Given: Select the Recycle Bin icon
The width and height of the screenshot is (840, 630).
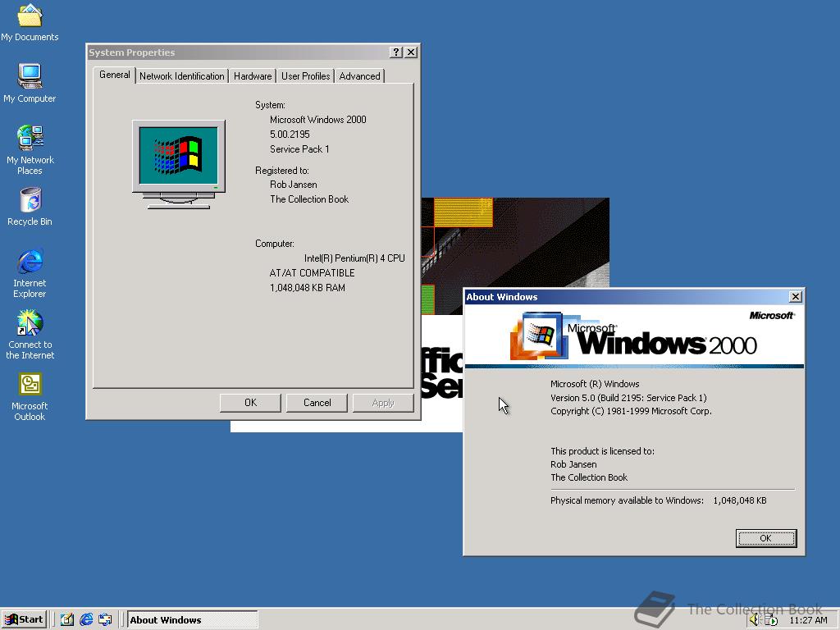Looking at the screenshot, I should [30, 206].
